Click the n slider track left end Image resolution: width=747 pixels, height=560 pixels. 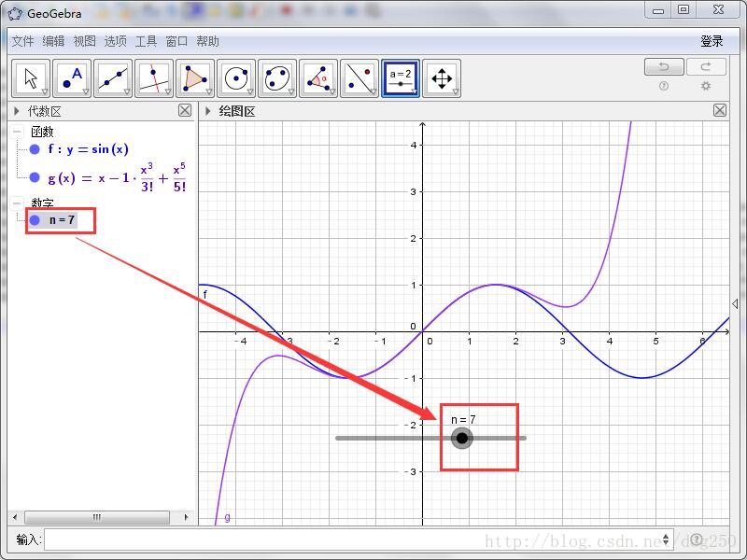click(x=337, y=438)
